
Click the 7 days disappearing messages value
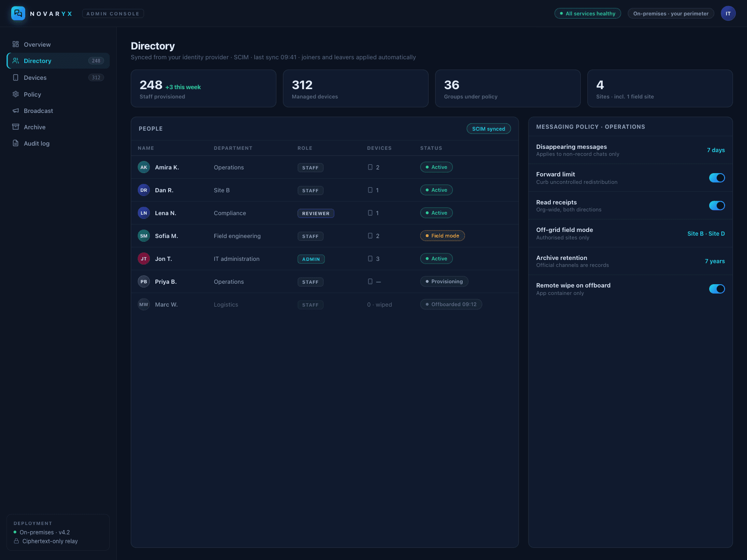(x=716, y=150)
